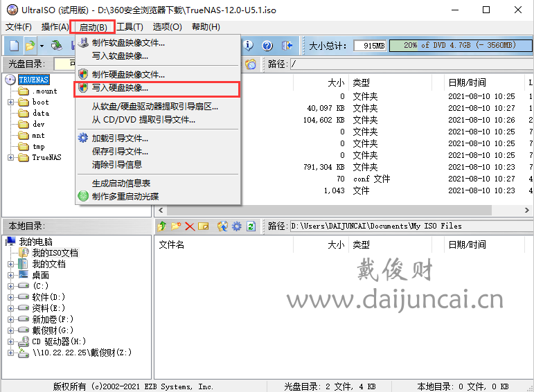Image resolution: width=534 pixels, height=392 pixels.
Task: Choose 清除引导信息 menu entry
Action: (158, 165)
